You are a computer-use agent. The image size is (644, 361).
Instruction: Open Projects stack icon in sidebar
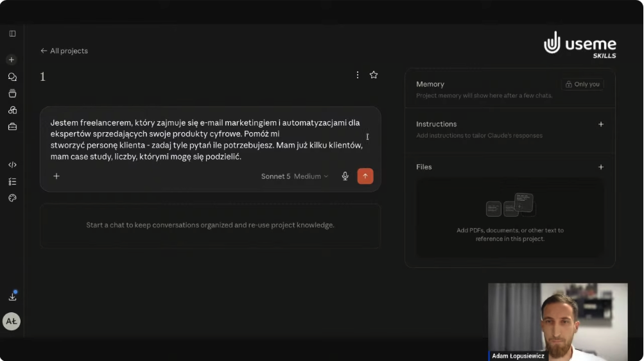pyautogui.click(x=12, y=94)
